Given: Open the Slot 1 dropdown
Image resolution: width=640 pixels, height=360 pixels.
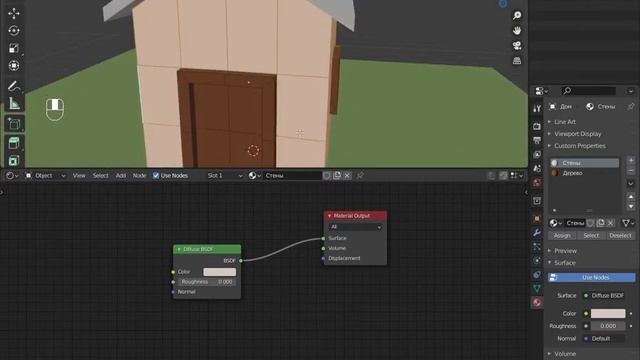Looking at the screenshot, I should pyautogui.click(x=225, y=176).
